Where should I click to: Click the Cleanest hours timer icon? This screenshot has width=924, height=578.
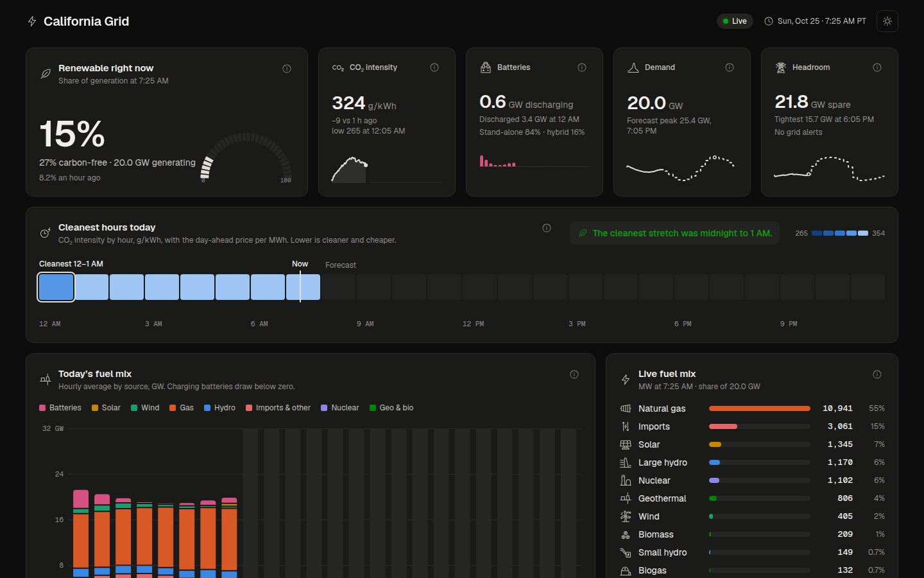coord(46,233)
